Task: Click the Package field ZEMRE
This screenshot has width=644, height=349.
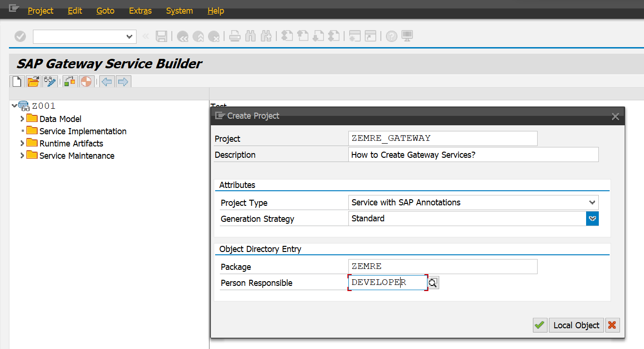Action: [x=443, y=267]
